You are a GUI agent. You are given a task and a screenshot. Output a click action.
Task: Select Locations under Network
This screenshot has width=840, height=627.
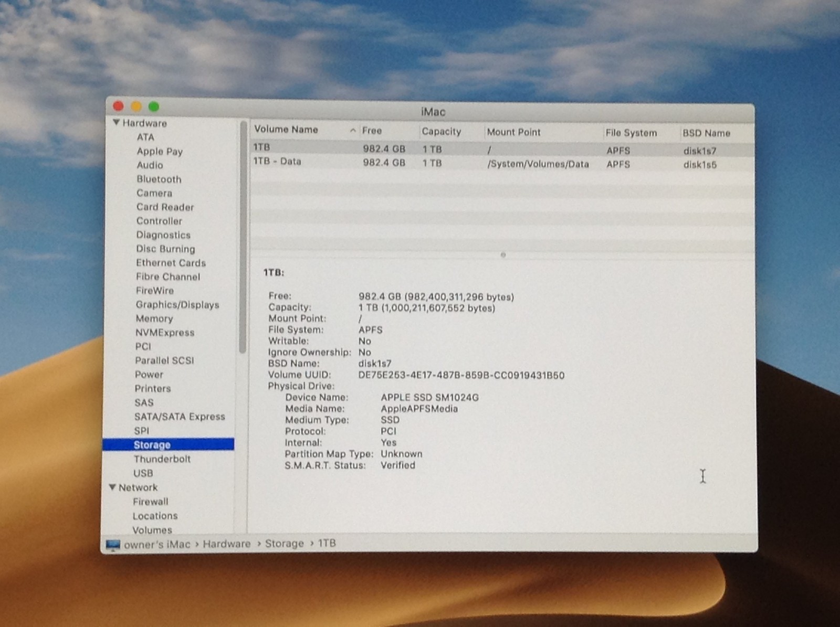pyautogui.click(x=155, y=516)
